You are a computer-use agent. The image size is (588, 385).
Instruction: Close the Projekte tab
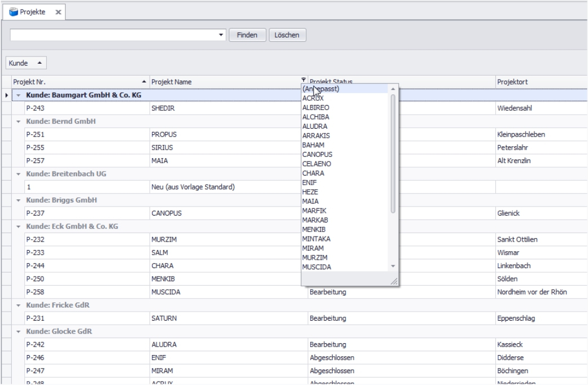59,12
